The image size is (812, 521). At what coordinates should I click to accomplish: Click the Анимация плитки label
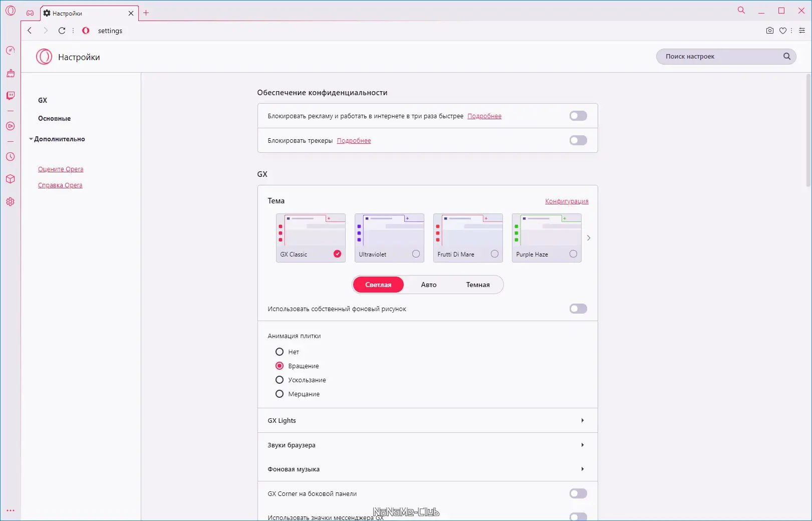[x=294, y=336]
